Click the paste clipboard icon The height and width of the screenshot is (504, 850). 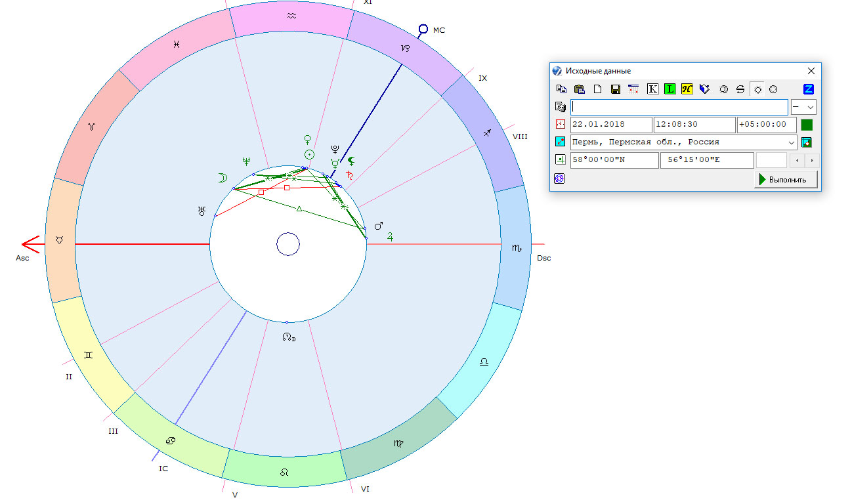click(x=579, y=89)
